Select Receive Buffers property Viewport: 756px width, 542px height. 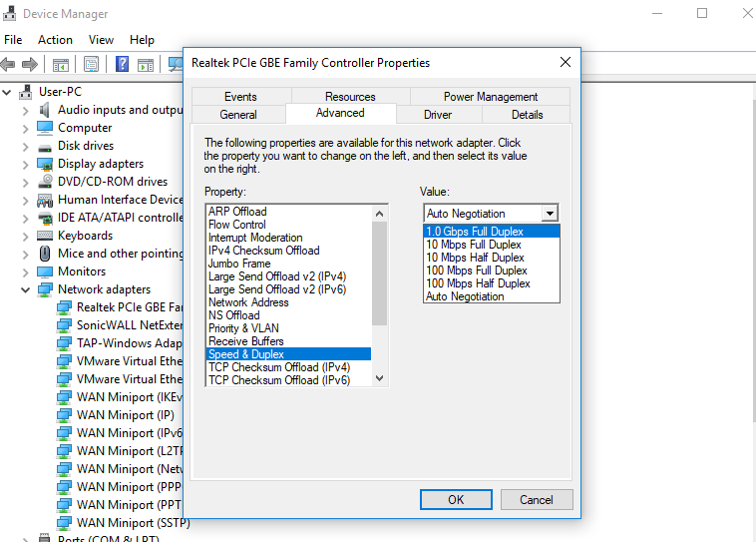tap(289, 341)
